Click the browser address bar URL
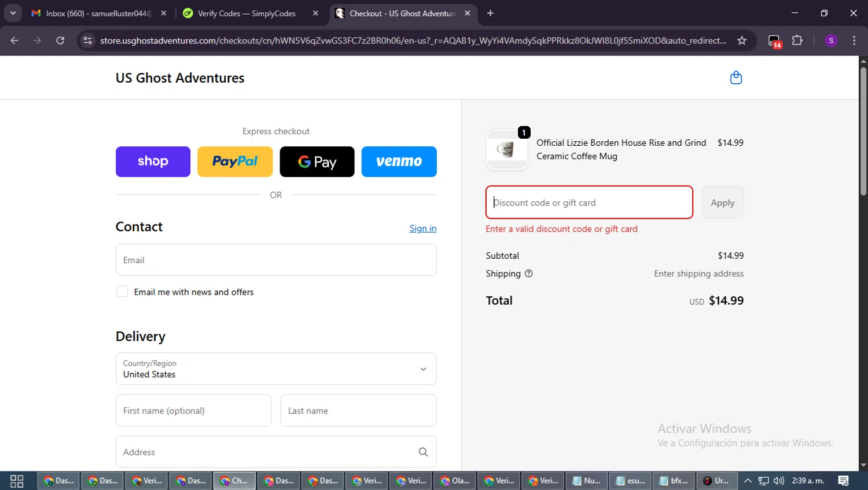Screen dimensions: 868x490 click(x=413, y=40)
